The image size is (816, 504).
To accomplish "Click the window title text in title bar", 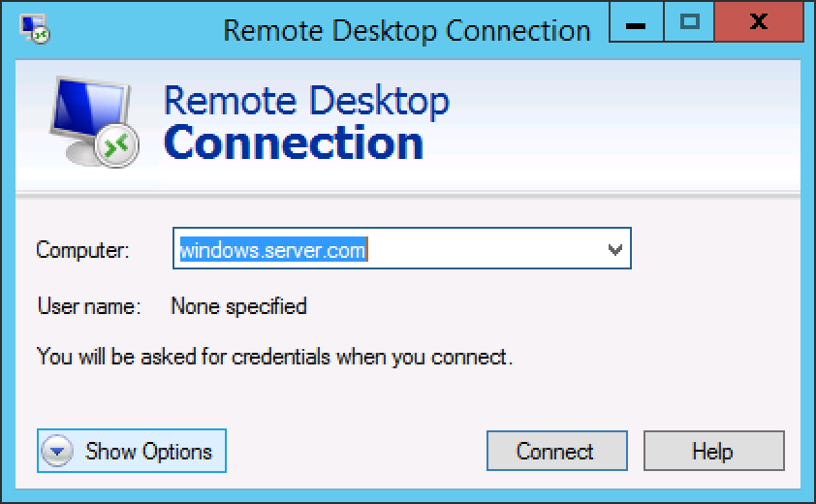I will (x=406, y=30).
